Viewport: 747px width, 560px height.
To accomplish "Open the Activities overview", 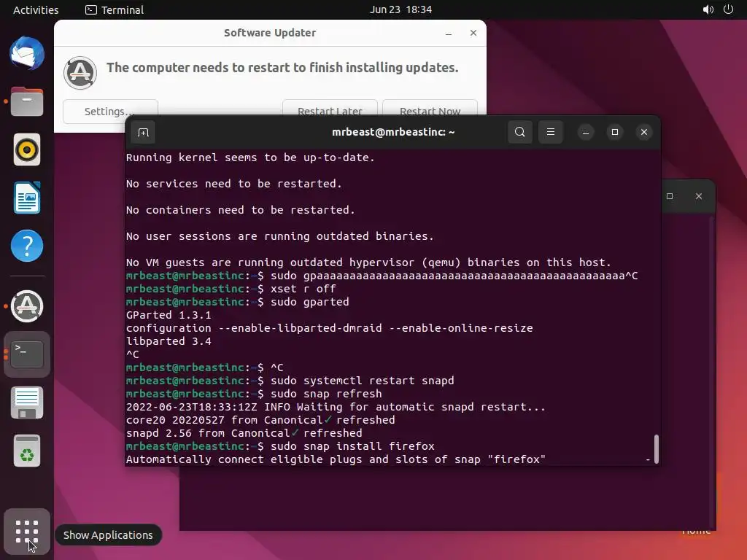I will pos(36,9).
